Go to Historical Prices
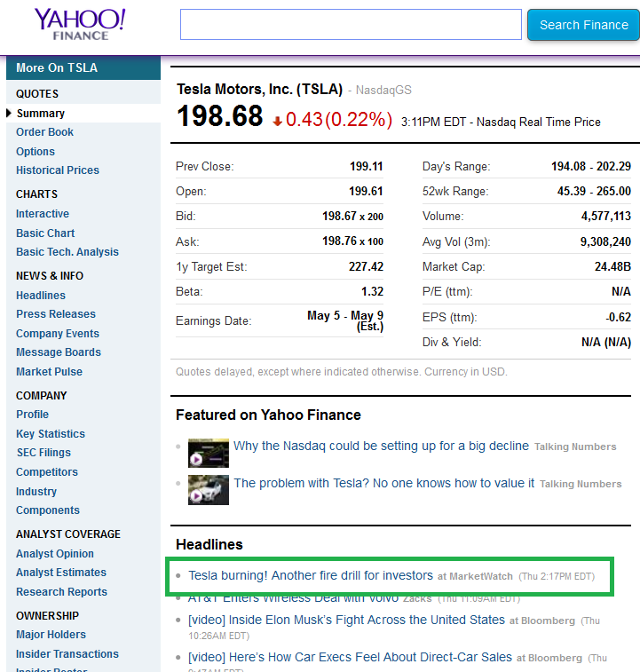640x672 pixels. point(57,170)
